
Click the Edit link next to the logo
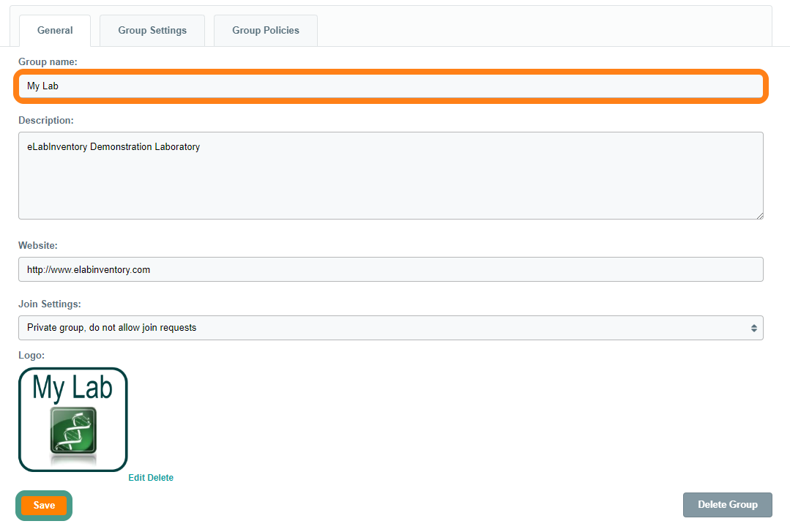137,478
